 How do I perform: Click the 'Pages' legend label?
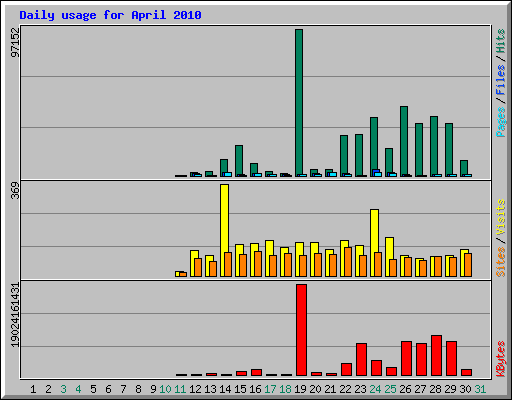(x=500, y=122)
